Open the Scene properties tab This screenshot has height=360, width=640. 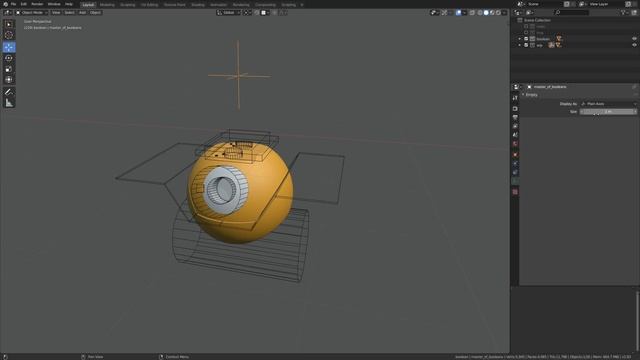click(515, 135)
